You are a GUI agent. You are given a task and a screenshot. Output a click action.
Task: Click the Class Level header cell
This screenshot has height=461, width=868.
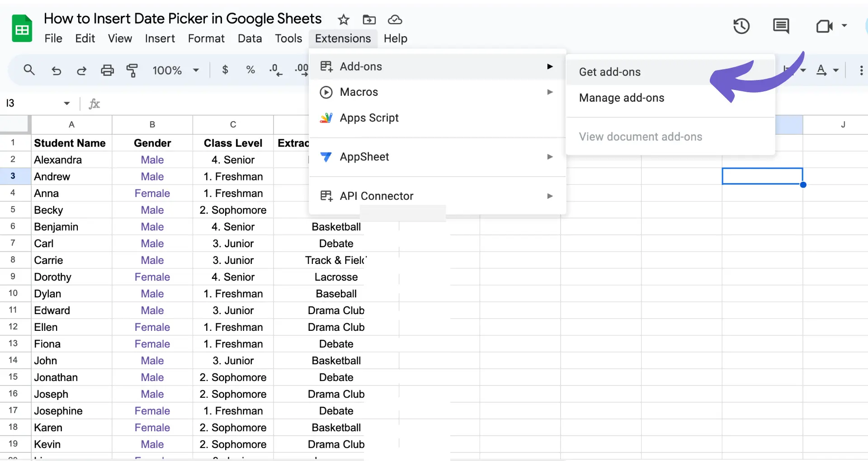point(233,143)
